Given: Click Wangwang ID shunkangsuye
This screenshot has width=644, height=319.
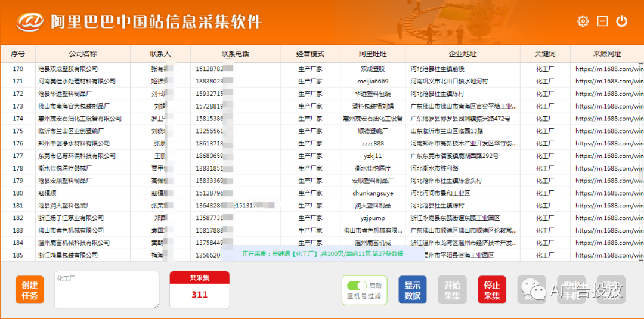Looking at the screenshot, I should (373, 193).
